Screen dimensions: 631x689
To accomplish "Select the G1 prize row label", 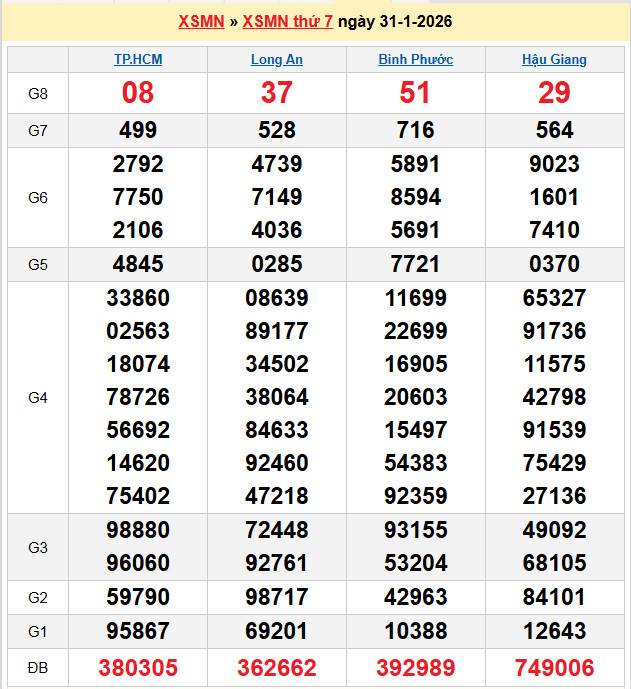I will pyautogui.click(x=38, y=632).
